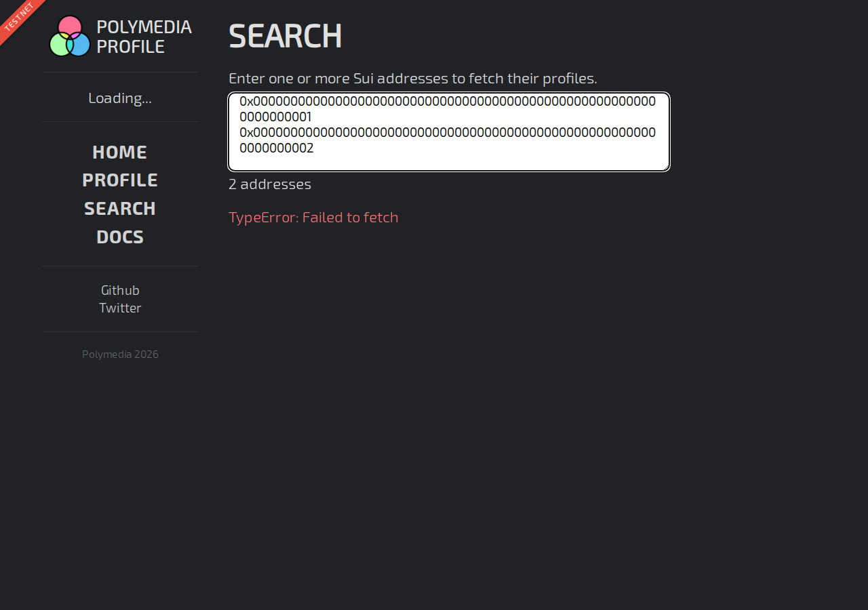Click the red TESTNET corner ribbon
Viewport: 868px width, 610px height.
pos(19,18)
